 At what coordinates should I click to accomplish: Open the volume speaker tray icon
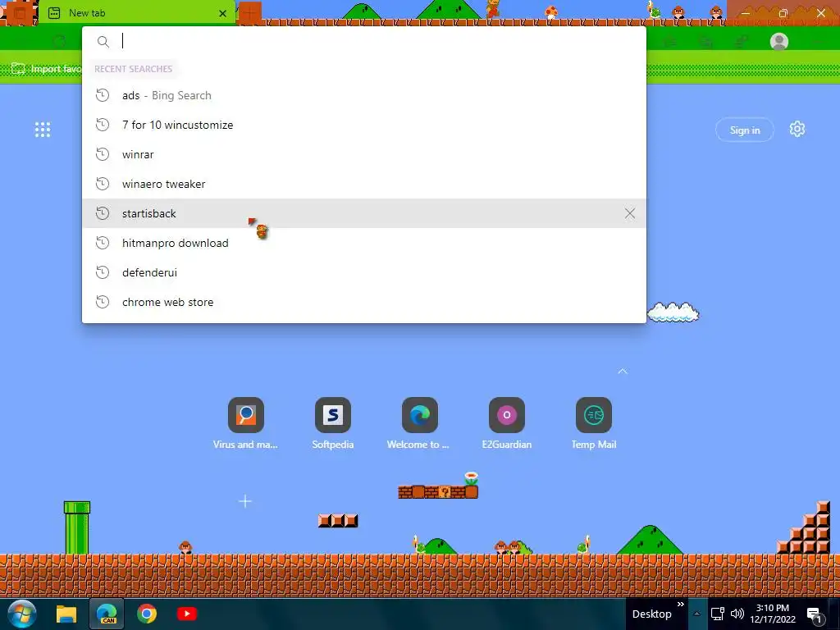tap(737, 614)
